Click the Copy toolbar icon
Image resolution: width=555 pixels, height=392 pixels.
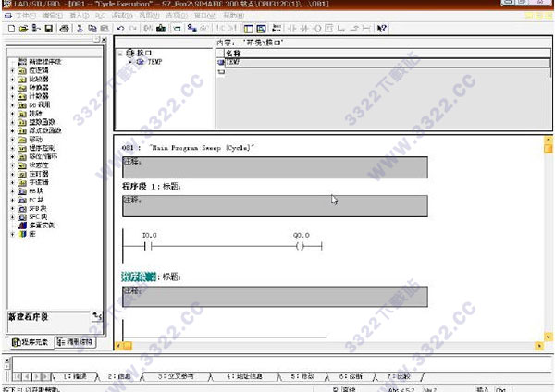[x=92, y=29]
